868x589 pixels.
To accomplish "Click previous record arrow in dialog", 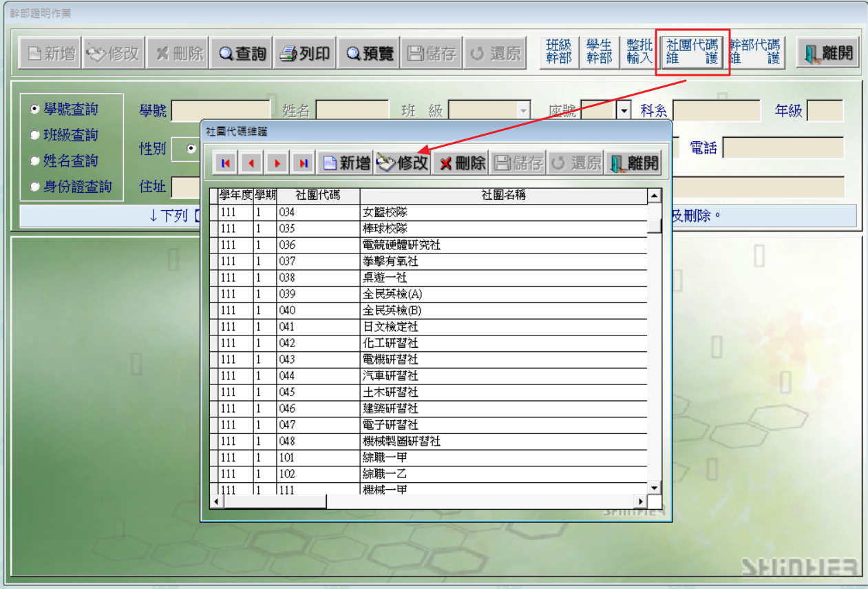I will click(251, 163).
